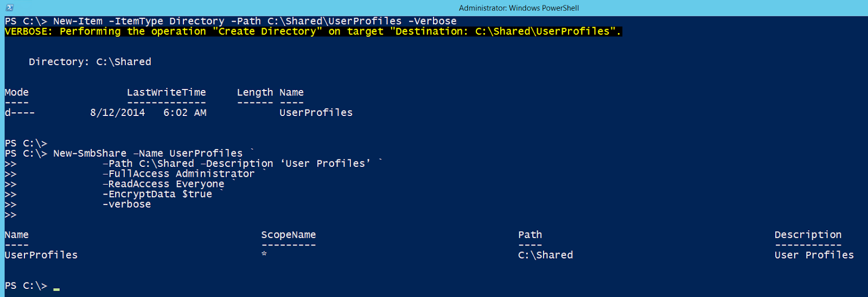
Task: Click the Description column header
Action: pyautogui.click(x=808, y=235)
